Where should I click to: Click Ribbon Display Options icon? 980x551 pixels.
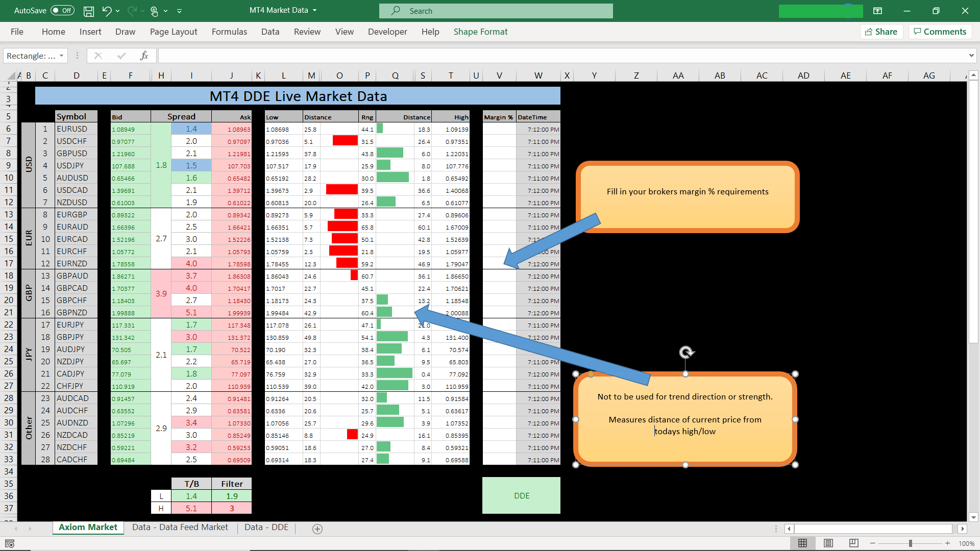coord(877,11)
